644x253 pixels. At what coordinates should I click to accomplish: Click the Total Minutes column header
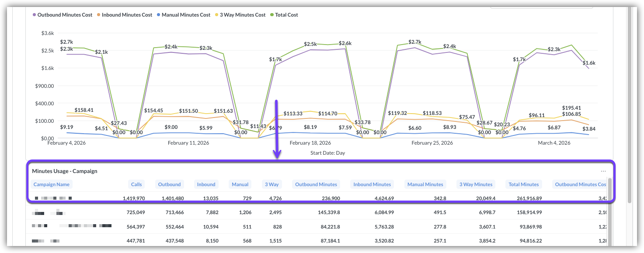523,184
